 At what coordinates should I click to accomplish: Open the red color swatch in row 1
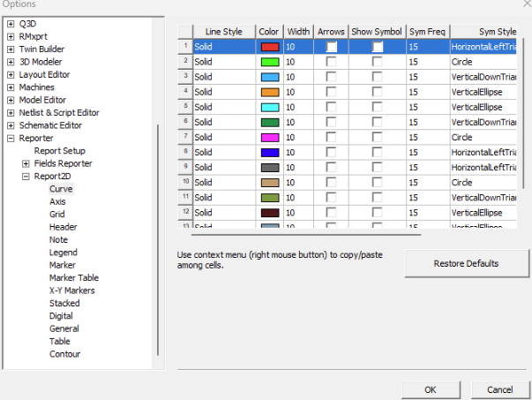click(x=269, y=46)
